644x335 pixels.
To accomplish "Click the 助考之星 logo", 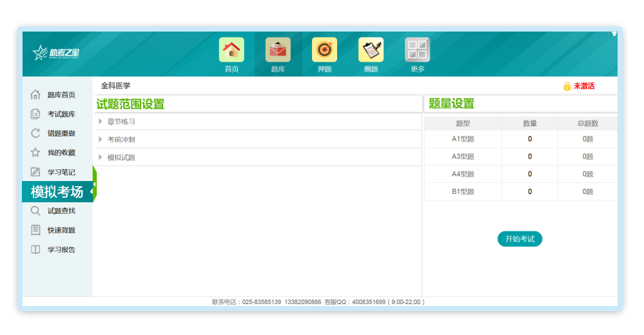I will point(56,53).
